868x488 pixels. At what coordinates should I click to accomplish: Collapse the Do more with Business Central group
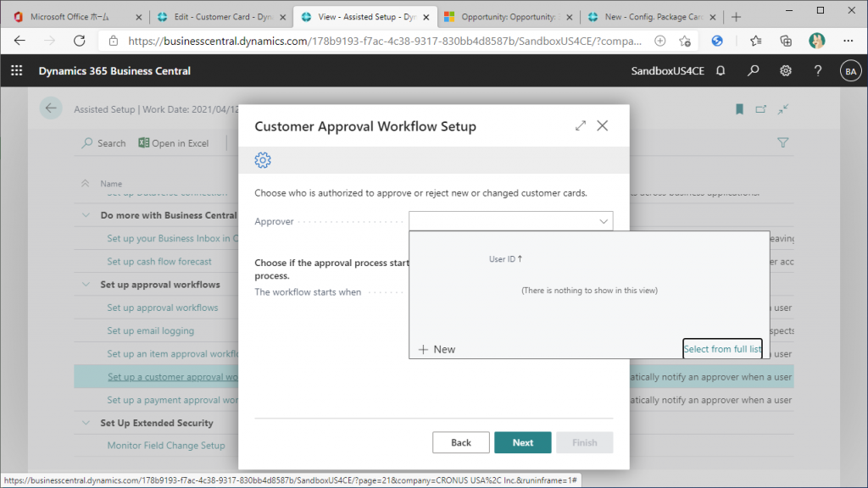click(85, 215)
